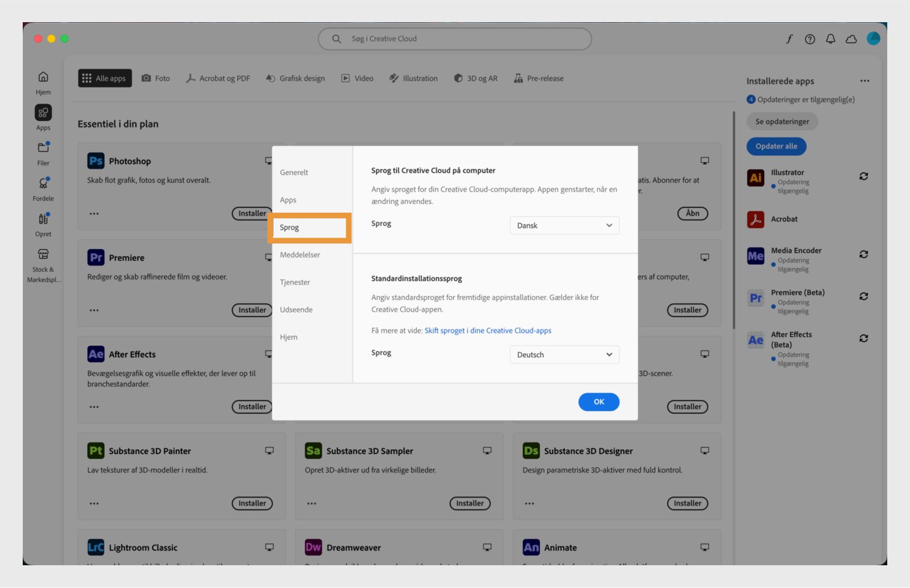This screenshot has width=910, height=588.
Task: Open Dansk language dropdown for Creative Cloud
Action: tap(564, 225)
